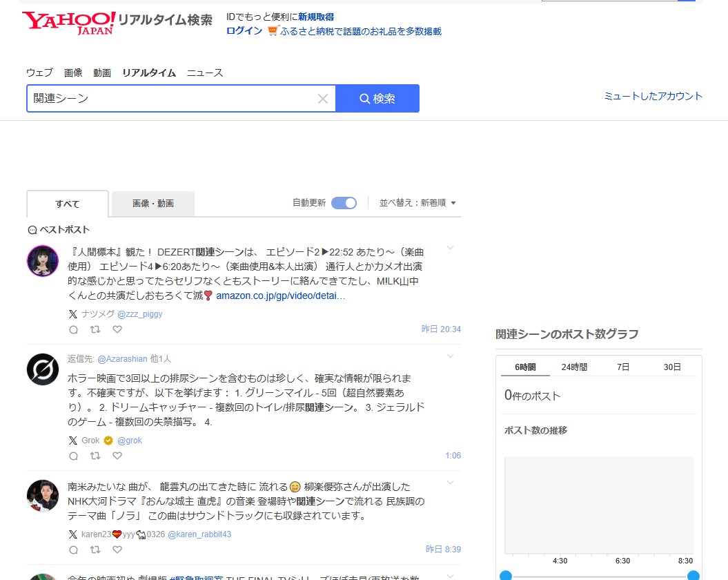Viewport: 728px width, 580px height.
Task: Select the 30日 graph range tab
Action: (672, 367)
